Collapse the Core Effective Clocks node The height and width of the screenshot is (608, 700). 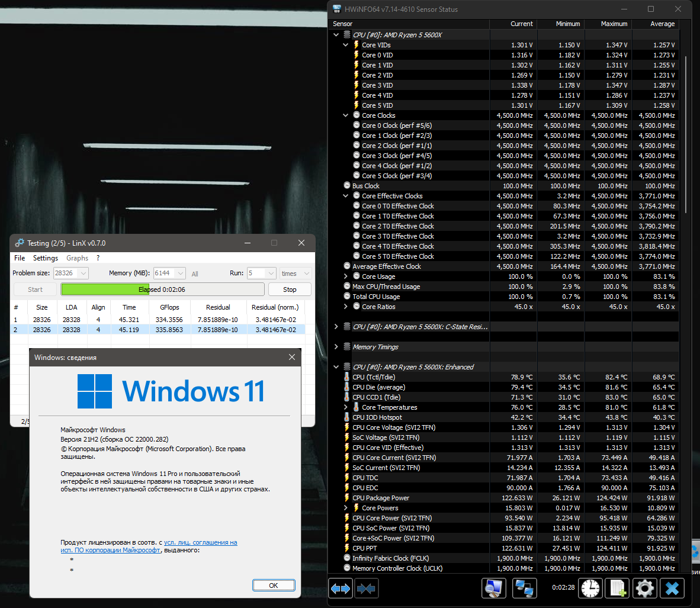click(x=345, y=196)
